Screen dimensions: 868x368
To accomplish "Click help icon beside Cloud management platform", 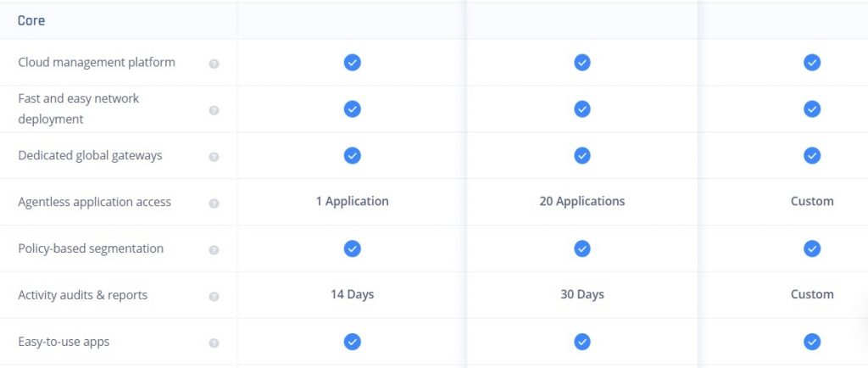I will pyautogui.click(x=214, y=64).
